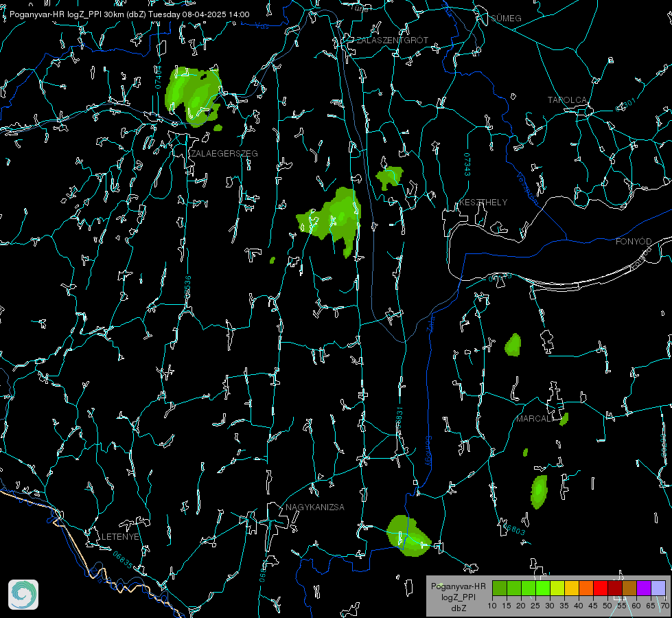The image size is (672, 618).
Task: Click the Somogy blue label
Action: pyautogui.click(x=428, y=451)
